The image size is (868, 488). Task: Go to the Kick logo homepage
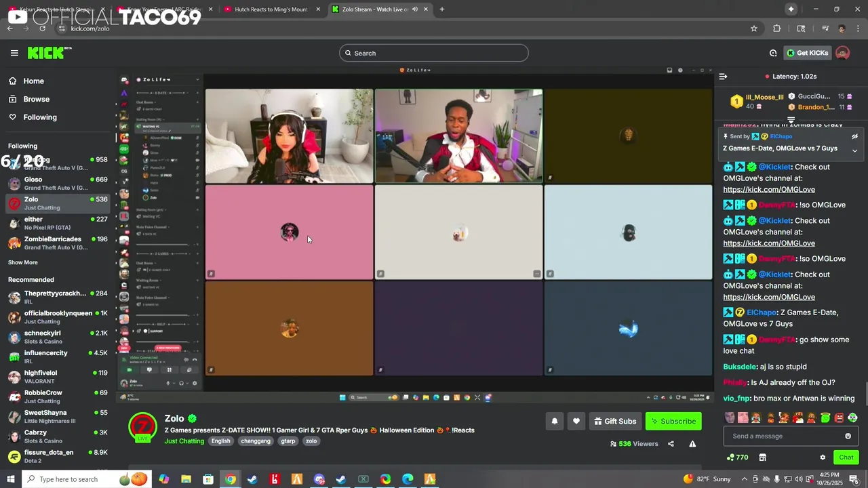(x=49, y=53)
